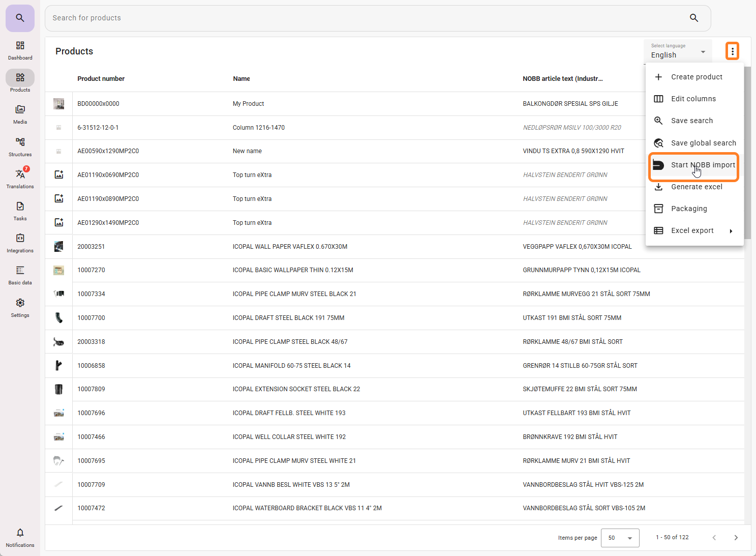This screenshot has height=556, width=756.
Task: Select Generate excel menu entry
Action: [696, 187]
